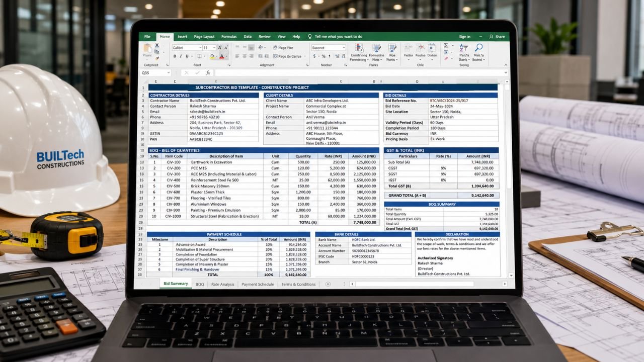Click the Accounting currency dollar icon
The image size is (644, 362).
314,56
